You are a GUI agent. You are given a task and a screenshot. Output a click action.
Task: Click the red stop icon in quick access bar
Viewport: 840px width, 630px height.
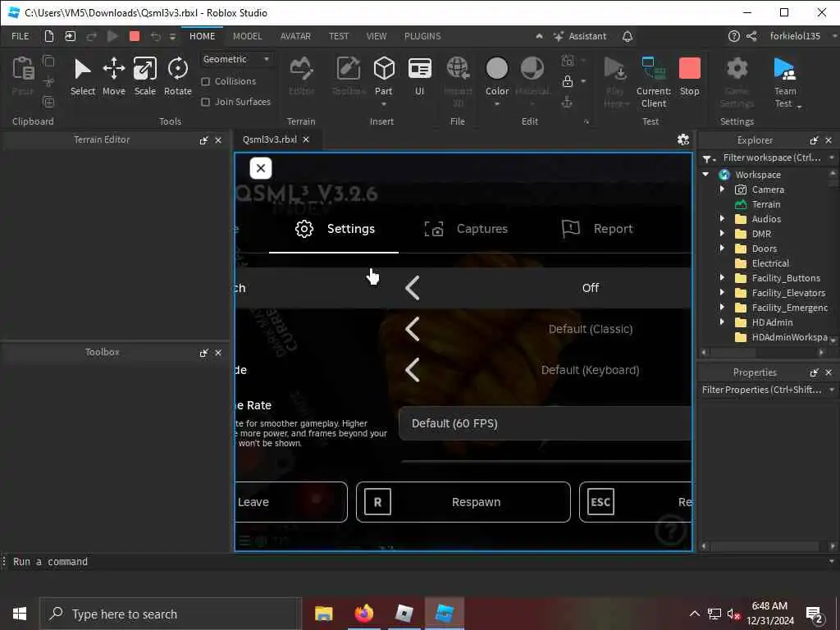click(135, 36)
